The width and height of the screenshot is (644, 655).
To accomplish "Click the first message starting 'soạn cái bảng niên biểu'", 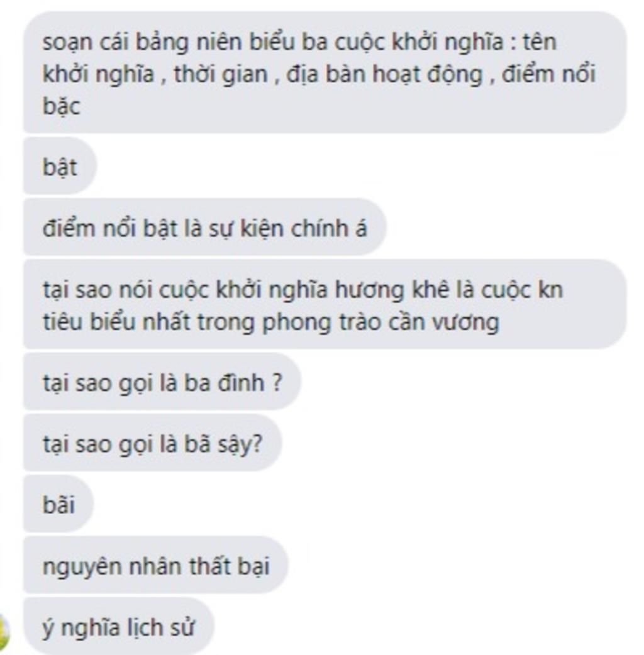I will point(325,72).
